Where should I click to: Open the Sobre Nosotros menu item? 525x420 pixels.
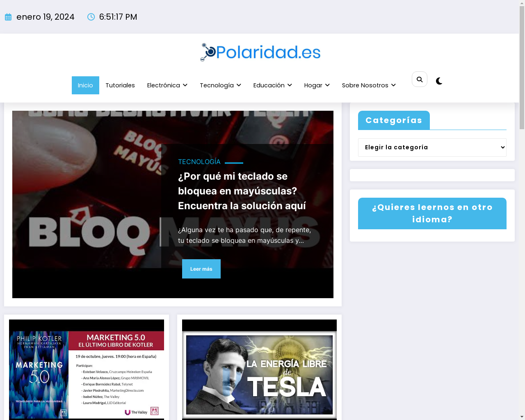[365, 85]
